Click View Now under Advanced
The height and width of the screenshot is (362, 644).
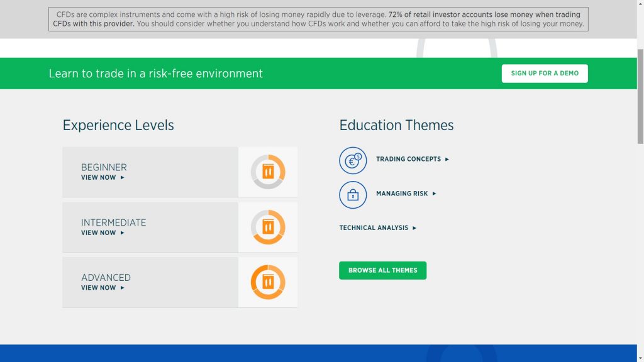pyautogui.click(x=99, y=288)
